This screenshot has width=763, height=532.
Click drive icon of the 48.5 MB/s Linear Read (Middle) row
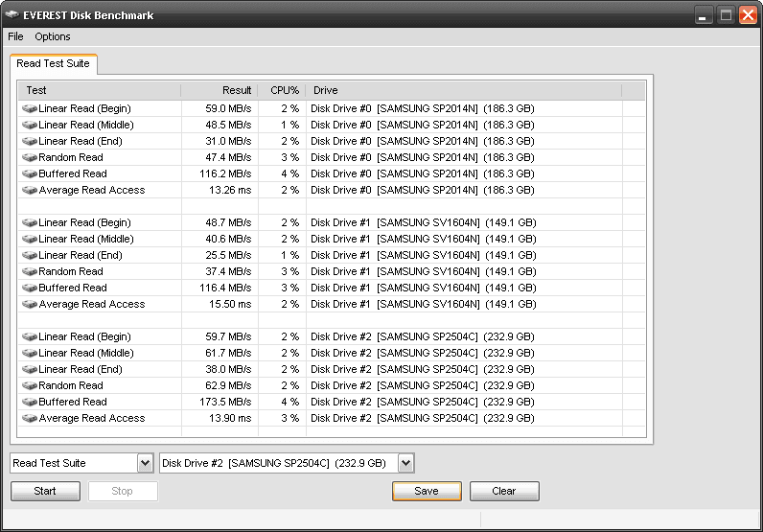click(30, 125)
